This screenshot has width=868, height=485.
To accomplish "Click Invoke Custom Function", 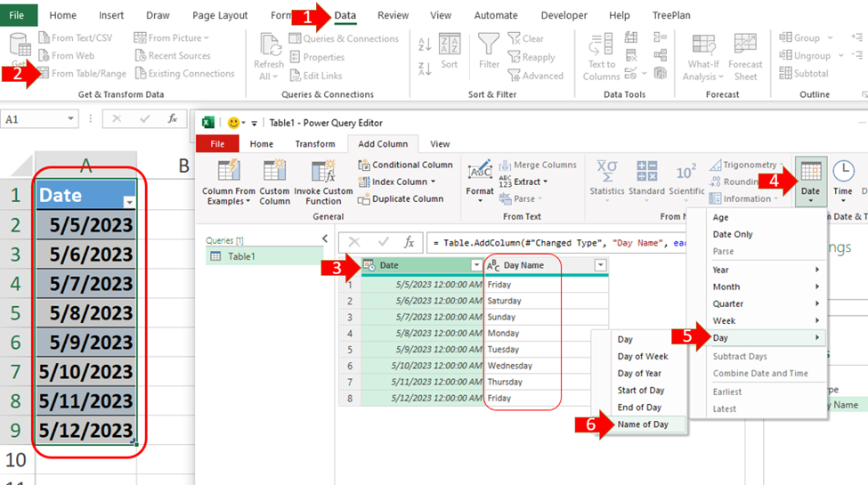I will pyautogui.click(x=323, y=182).
